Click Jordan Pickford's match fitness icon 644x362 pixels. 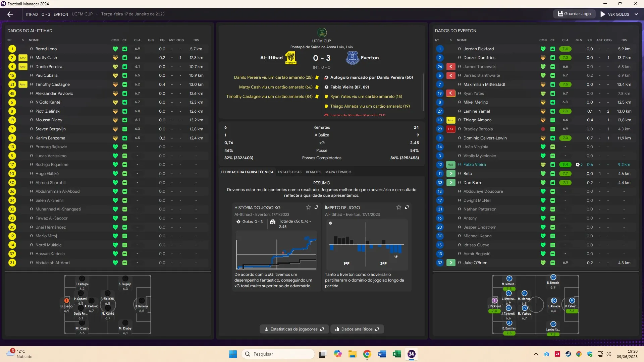[x=552, y=49]
